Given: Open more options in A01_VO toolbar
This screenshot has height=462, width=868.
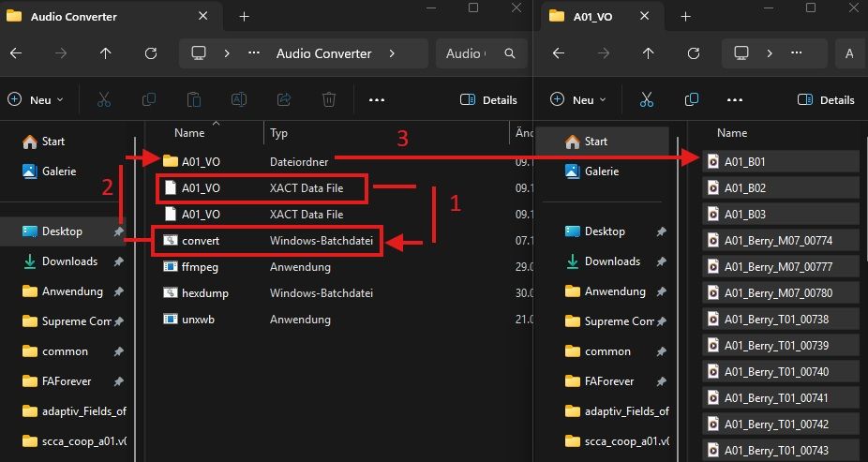Looking at the screenshot, I should tap(735, 100).
